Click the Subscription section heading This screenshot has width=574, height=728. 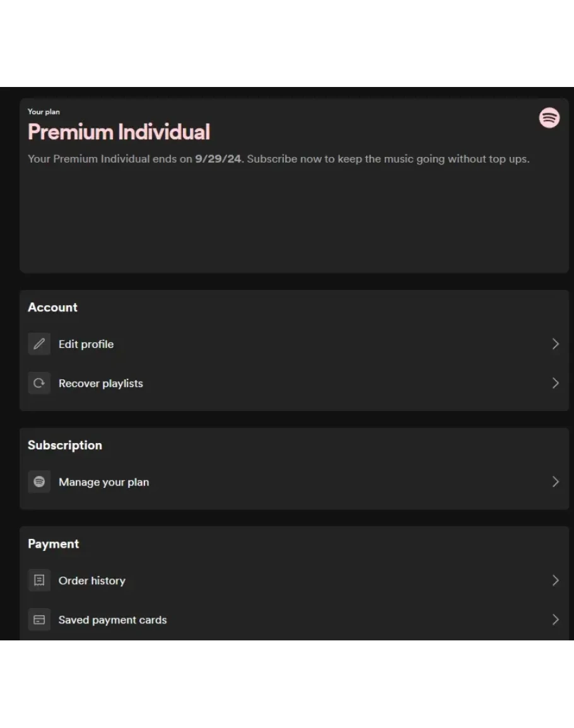64,445
